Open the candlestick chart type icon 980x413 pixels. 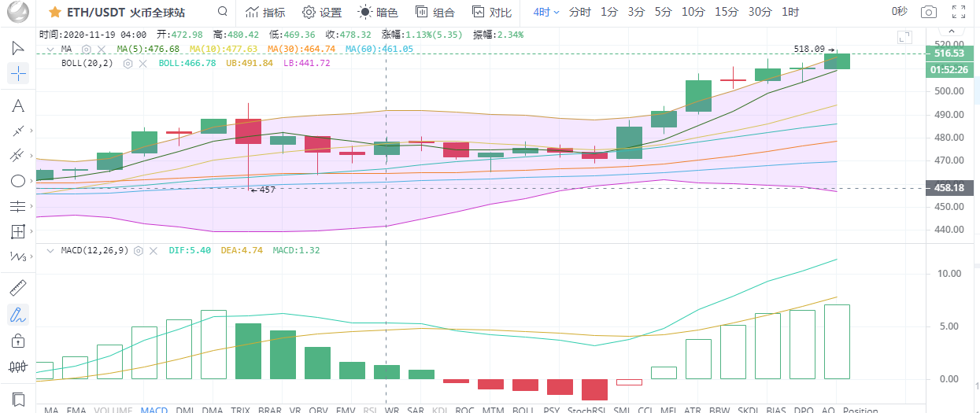[17, 366]
